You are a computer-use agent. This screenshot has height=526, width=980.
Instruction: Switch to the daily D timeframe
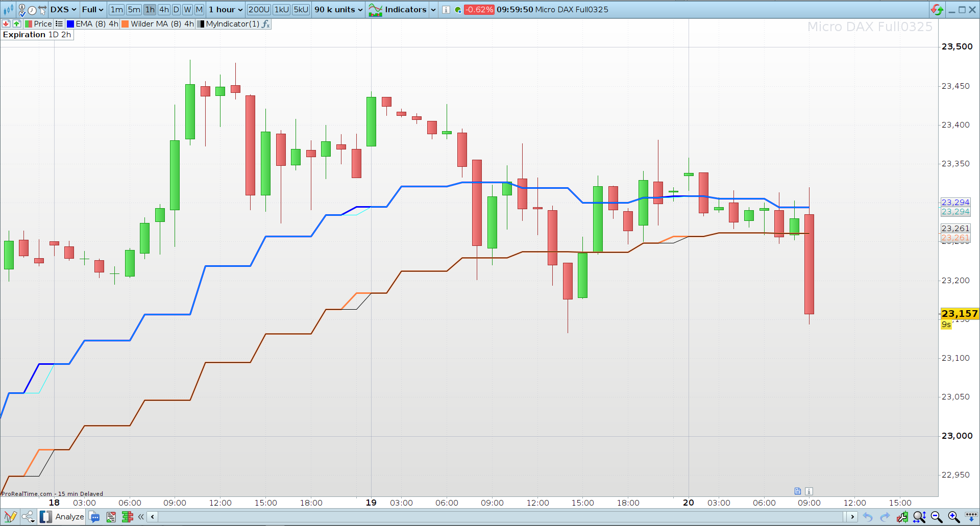[176, 10]
